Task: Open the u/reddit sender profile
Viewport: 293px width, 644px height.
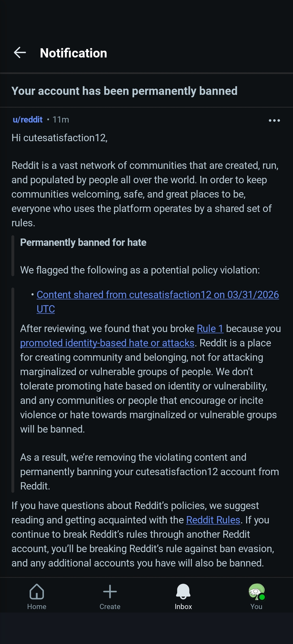Action: [x=28, y=120]
